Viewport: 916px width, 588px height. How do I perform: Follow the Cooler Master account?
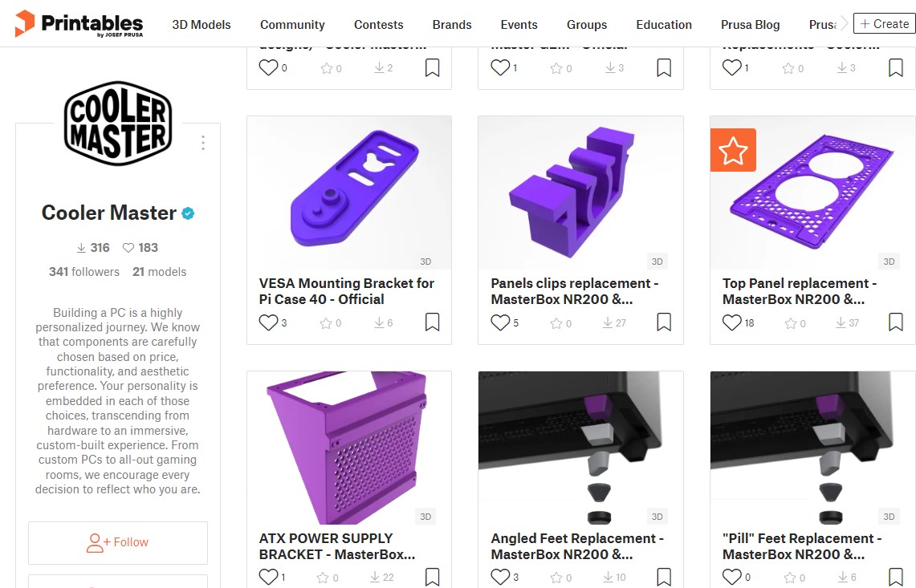(117, 542)
